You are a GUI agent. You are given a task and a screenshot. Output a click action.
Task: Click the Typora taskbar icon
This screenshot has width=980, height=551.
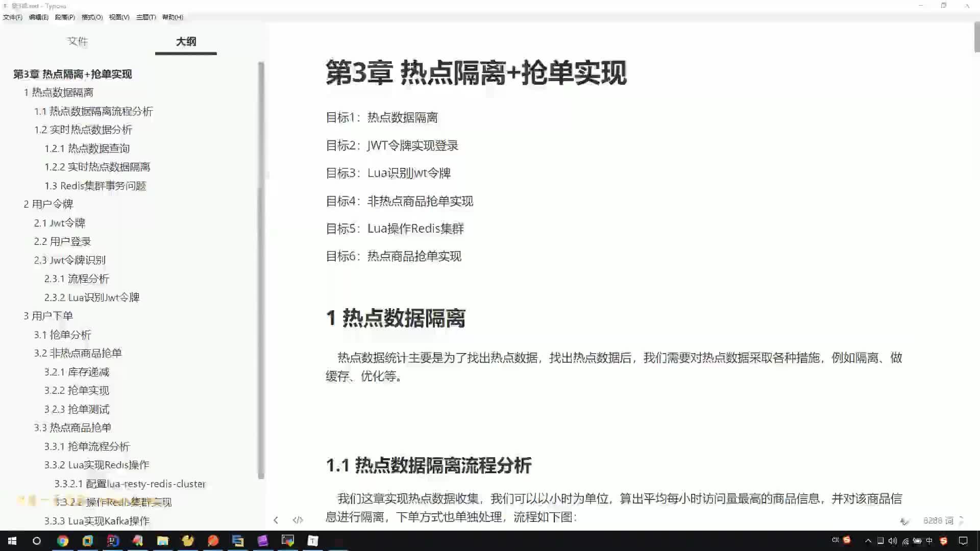tap(313, 541)
